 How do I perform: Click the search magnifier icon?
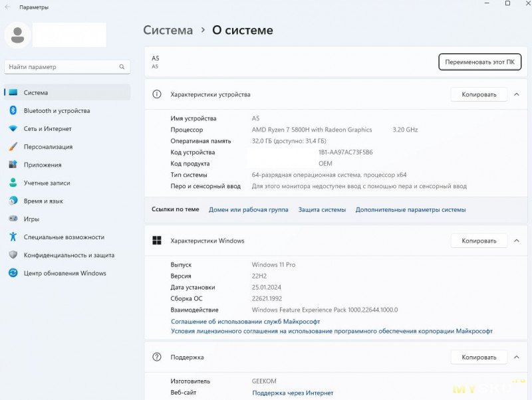pos(122,67)
